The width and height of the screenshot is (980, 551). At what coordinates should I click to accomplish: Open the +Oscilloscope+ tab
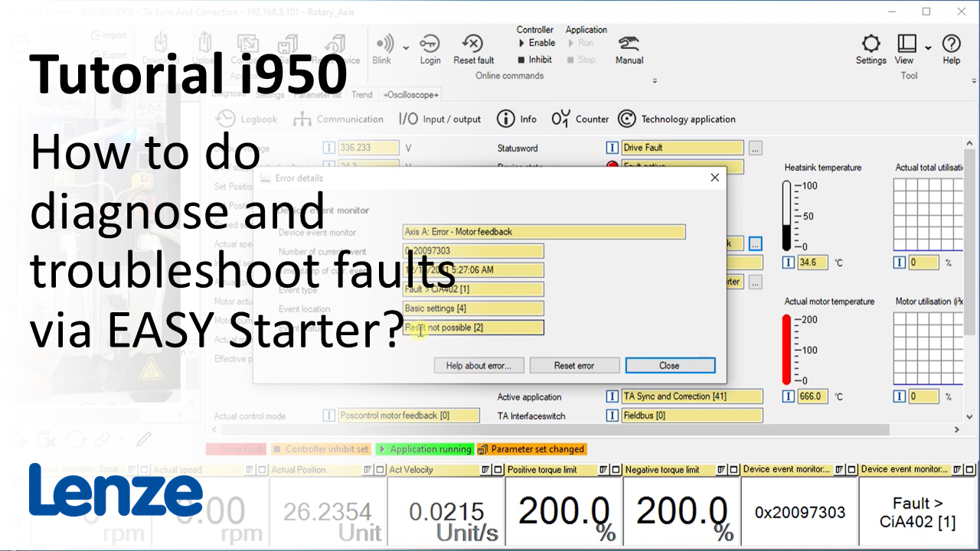(410, 94)
